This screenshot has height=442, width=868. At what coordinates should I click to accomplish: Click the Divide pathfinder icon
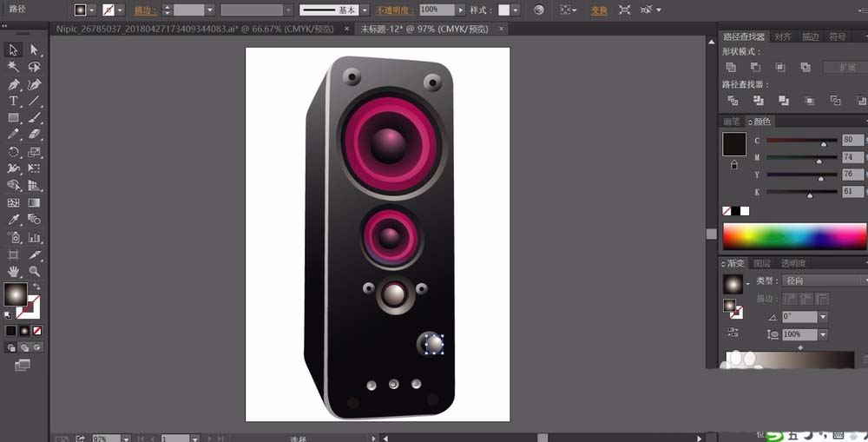click(733, 101)
